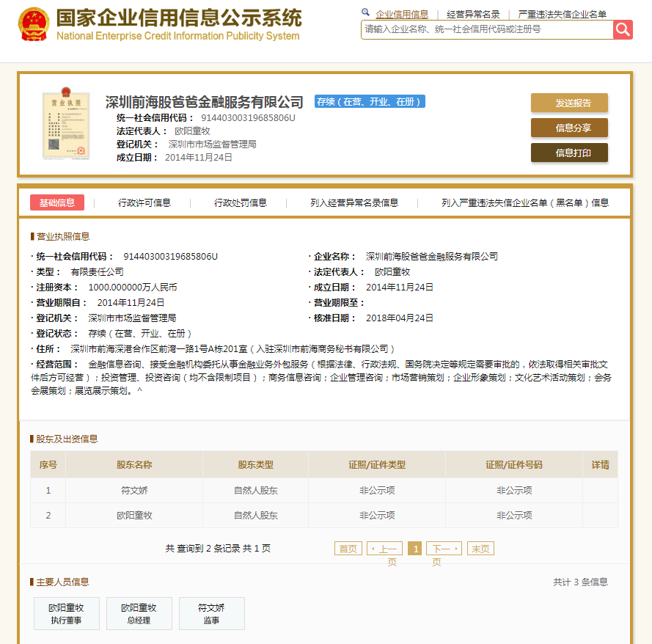The image size is (652, 644).
Task: Jump to 末页 last page
Action: (481, 549)
